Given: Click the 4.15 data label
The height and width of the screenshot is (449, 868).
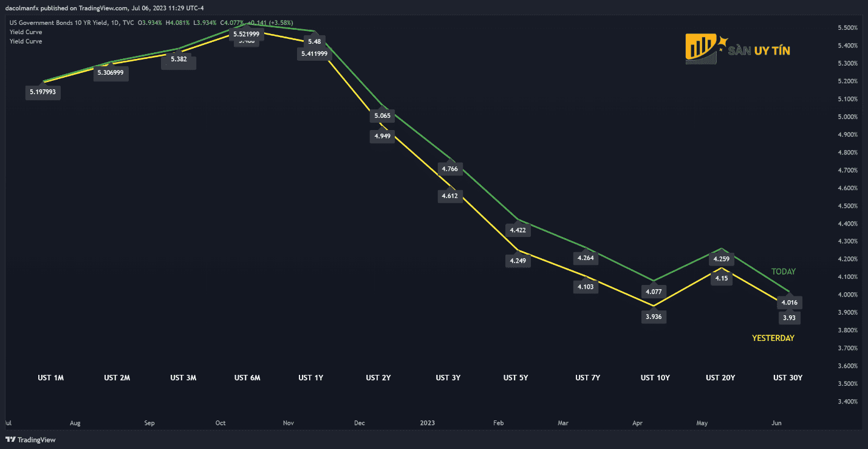Looking at the screenshot, I should [721, 278].
